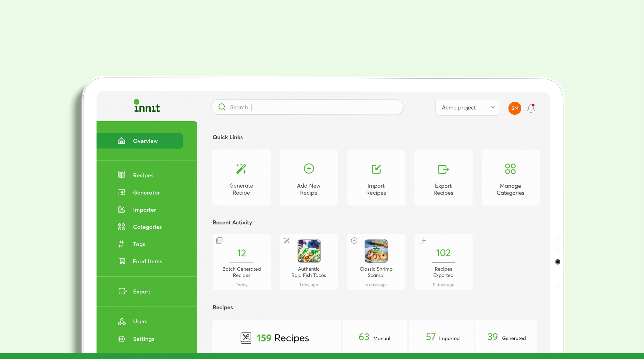The width and height of the screenshot is (644, 359).
Task: Click the search magnifier icon
Action: coord(222,107)
